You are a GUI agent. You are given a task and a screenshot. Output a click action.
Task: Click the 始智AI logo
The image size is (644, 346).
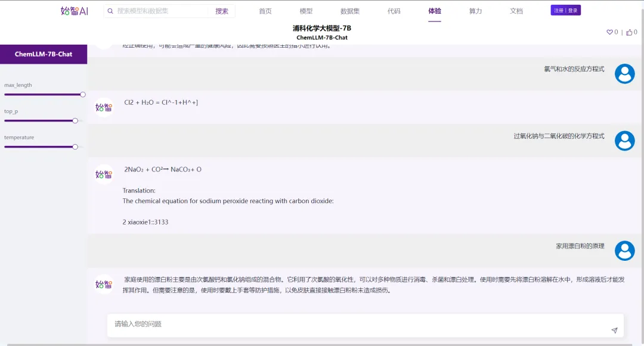(x=75, y=11)
